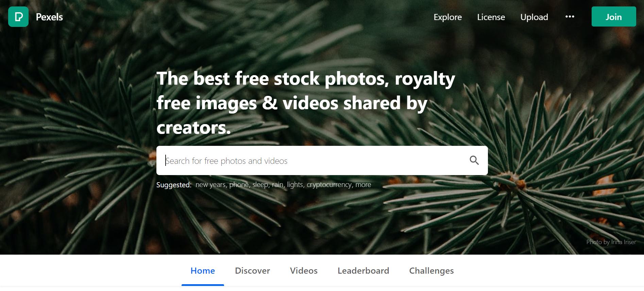644x291 pixels.
Task: Show more suggested searches
Action: click(363, 185)
